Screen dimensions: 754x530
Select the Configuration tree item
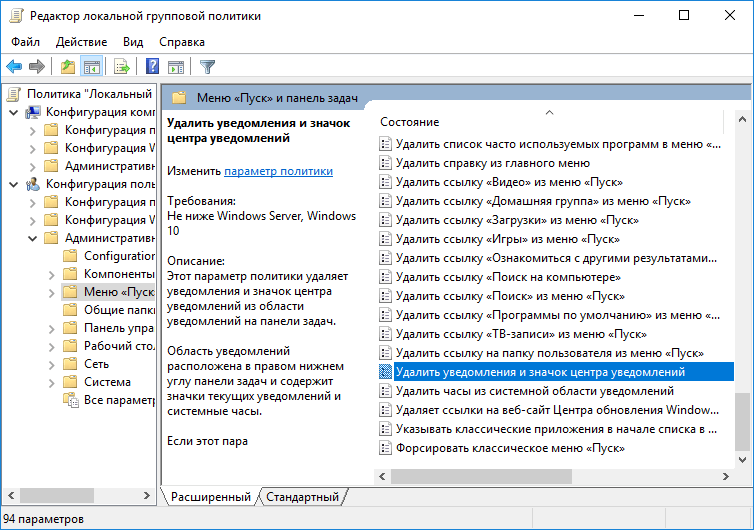click(x=119, y=256)
